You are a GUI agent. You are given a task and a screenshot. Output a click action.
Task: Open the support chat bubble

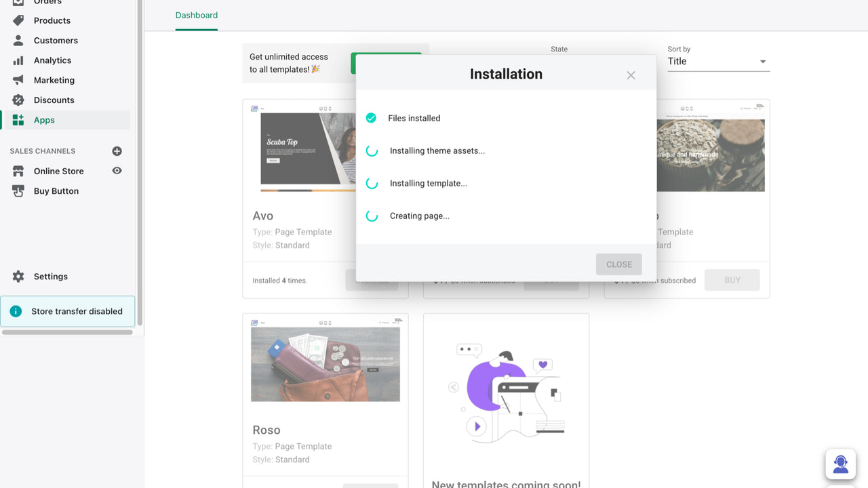tap(840, 464)
